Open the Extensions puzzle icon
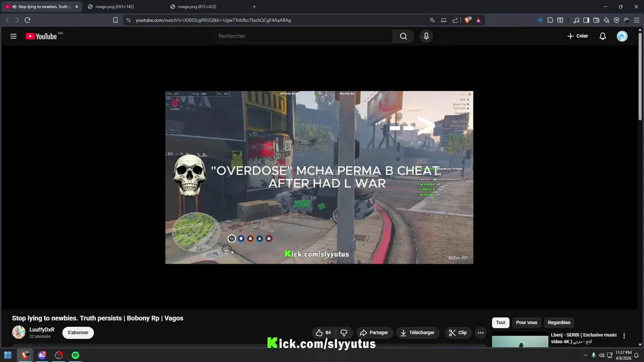 click(550, 20)
